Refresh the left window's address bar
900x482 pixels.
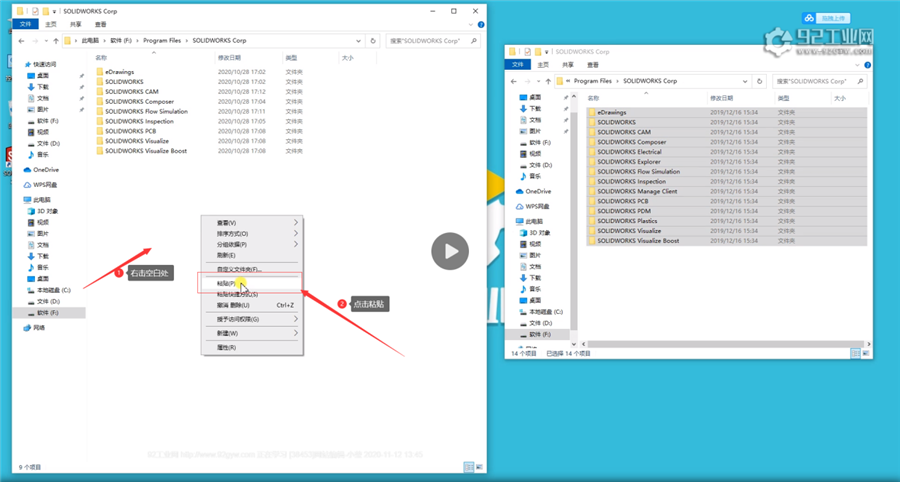tap(373, 41)
